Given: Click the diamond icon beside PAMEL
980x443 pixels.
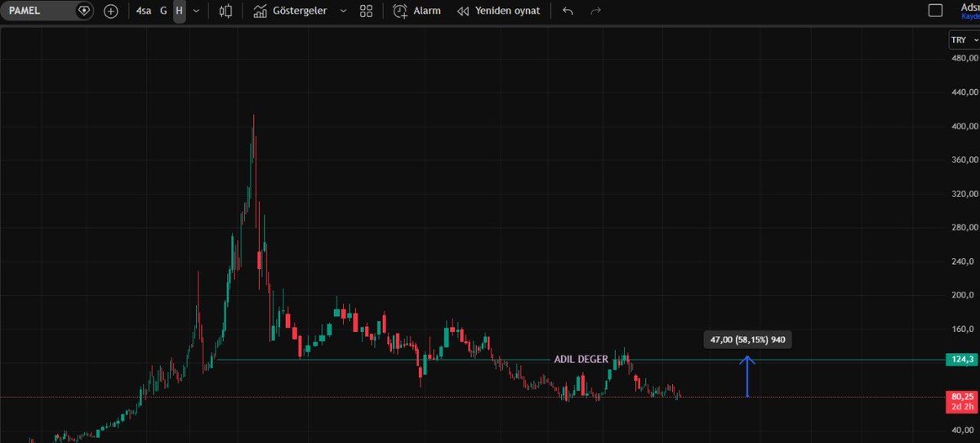Looking at the screenshot, I should 83,11.
